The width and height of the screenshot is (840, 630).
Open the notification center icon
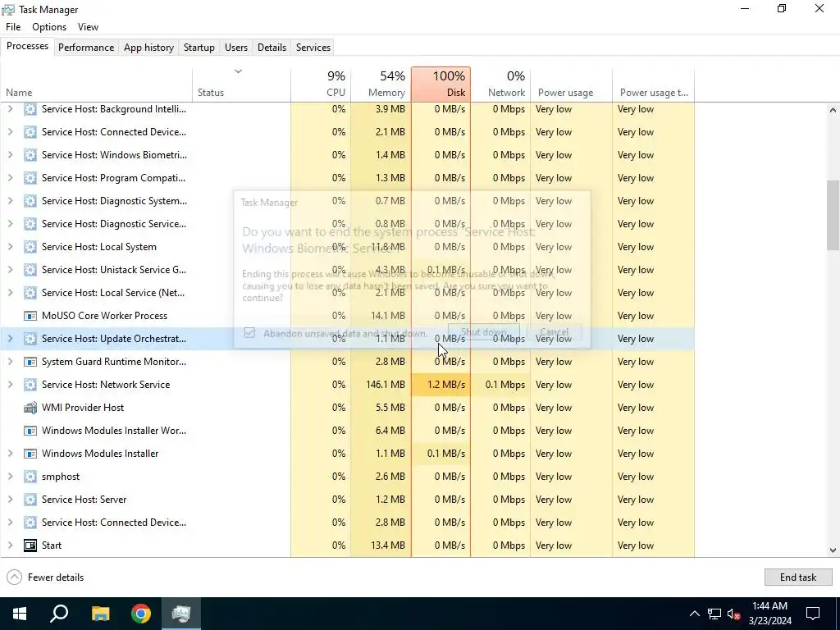tap(813, 614)
